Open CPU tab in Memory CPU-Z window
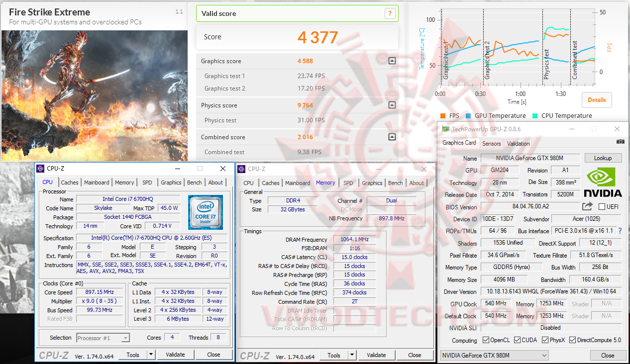630x364 pixels. (249, 183)
